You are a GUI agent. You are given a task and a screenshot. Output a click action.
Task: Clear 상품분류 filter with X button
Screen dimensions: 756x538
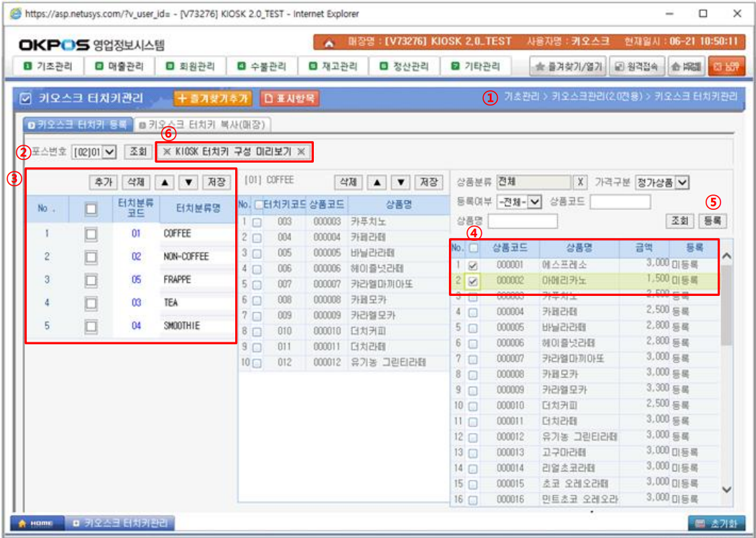click(x=581, y=182)
